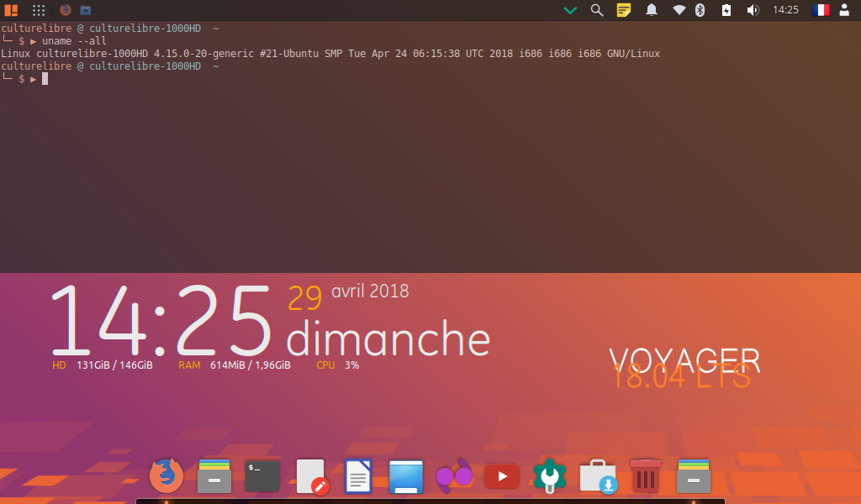Click the Bluetooth indicator

[700, 10]
